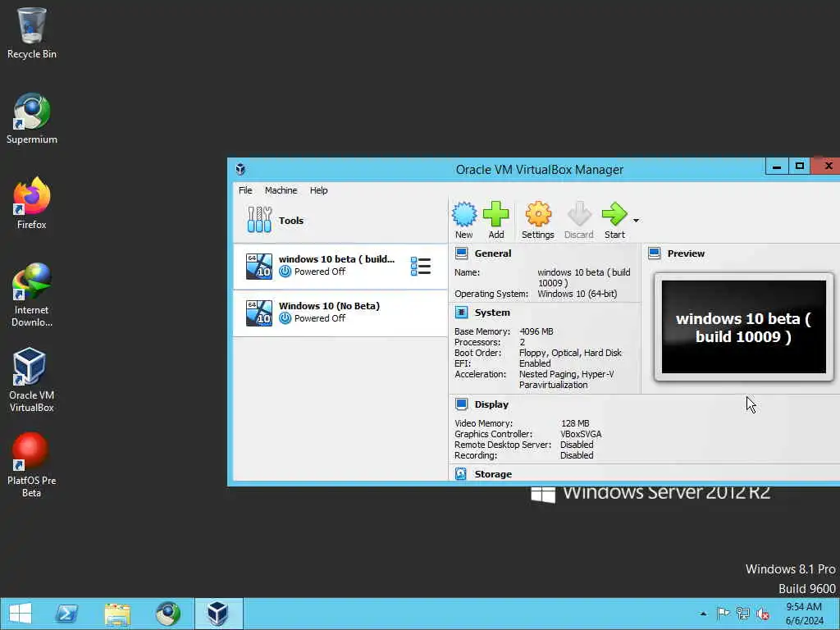The image size is (840, 630).
Task: Click the Storage section header
Action: [493, 474]
